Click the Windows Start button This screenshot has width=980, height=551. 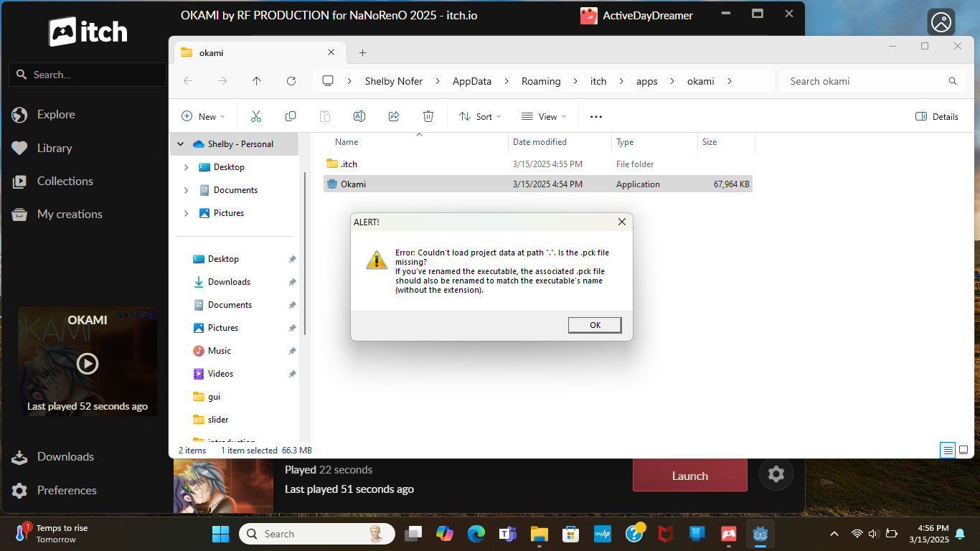point(221,534)
